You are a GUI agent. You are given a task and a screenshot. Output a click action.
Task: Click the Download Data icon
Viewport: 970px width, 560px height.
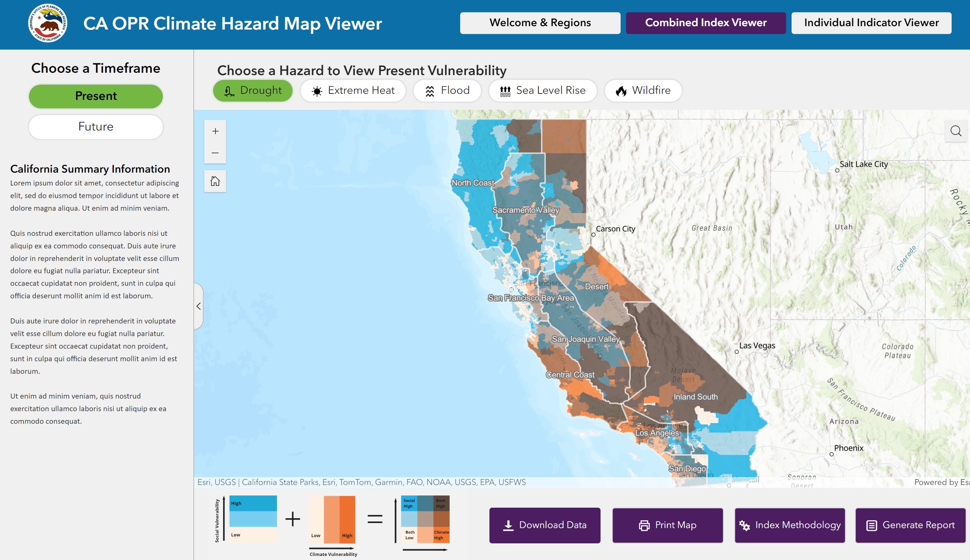(x=508, y=525)
